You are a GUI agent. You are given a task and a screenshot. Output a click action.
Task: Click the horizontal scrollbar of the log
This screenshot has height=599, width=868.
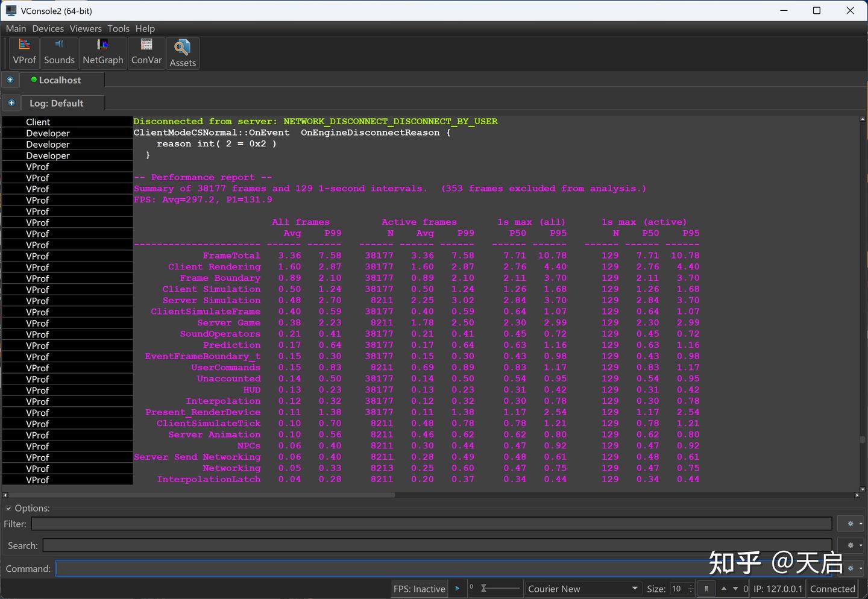point(202,495)
